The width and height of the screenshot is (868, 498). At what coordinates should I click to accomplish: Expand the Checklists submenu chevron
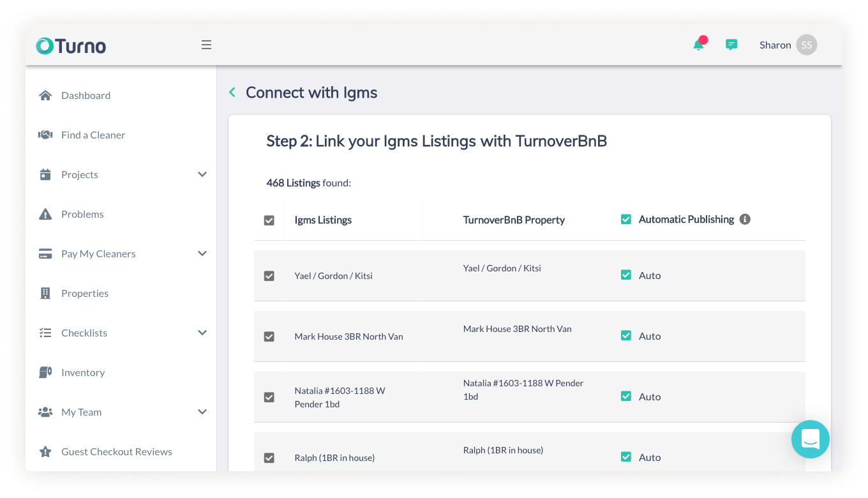(202, 333)
